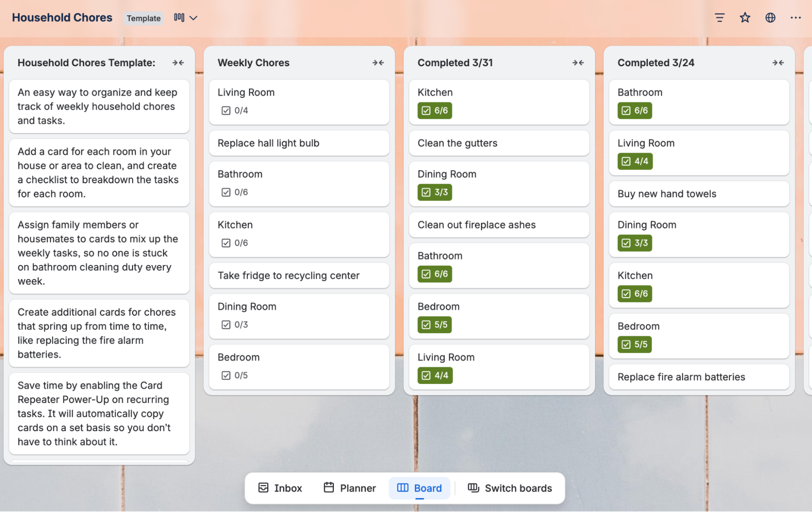Open the Replace hall light bulb card
Viewport: 812px width, 512px height.
click(x=299, y=143)
